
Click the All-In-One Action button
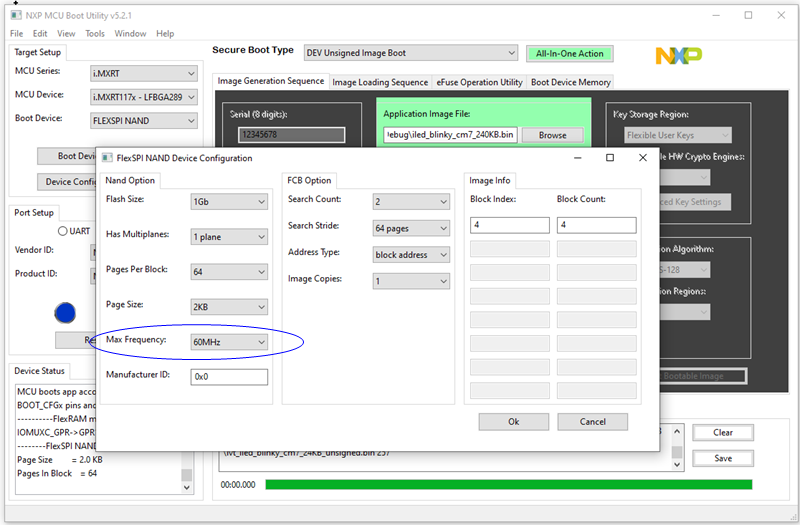click(x=569, y=54)
